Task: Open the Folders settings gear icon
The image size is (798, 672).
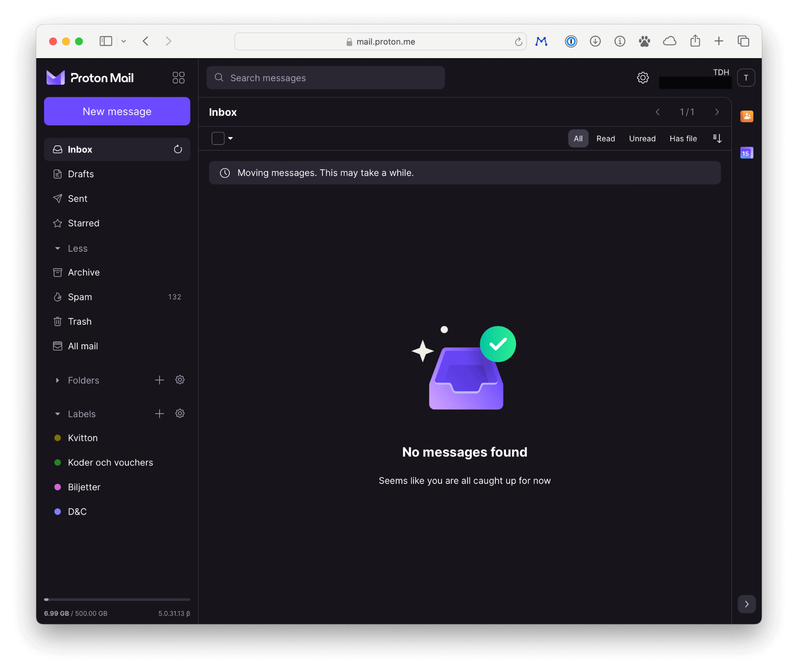Action: pyautogui.click(x=180, y=380)
